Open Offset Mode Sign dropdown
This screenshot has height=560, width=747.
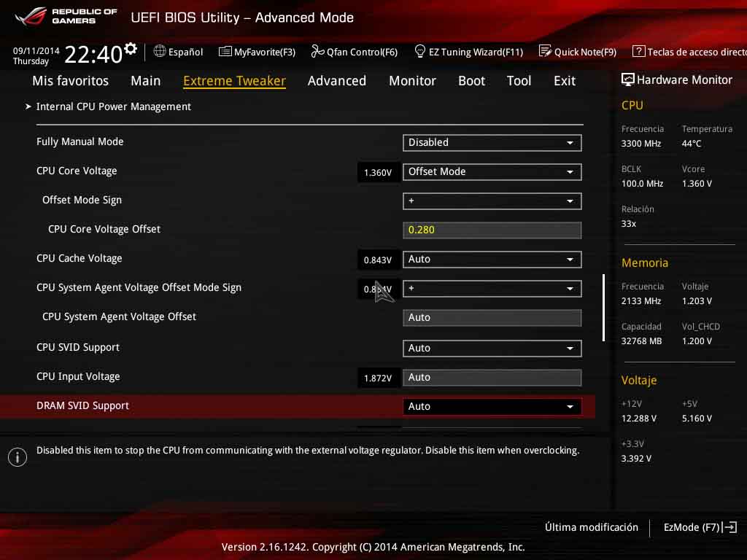492,201
